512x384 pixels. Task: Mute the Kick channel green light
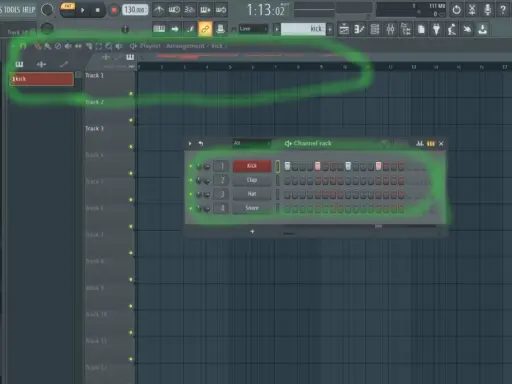[191, 166]
